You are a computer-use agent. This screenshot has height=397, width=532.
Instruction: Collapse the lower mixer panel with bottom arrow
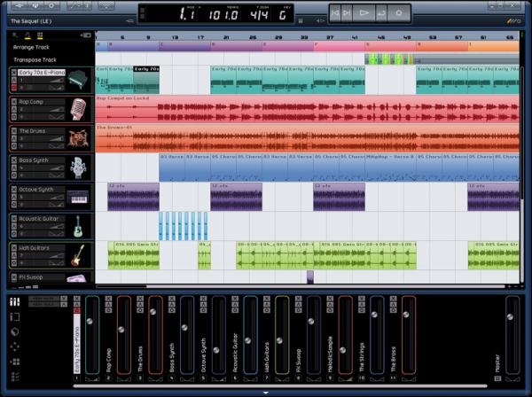265,392
